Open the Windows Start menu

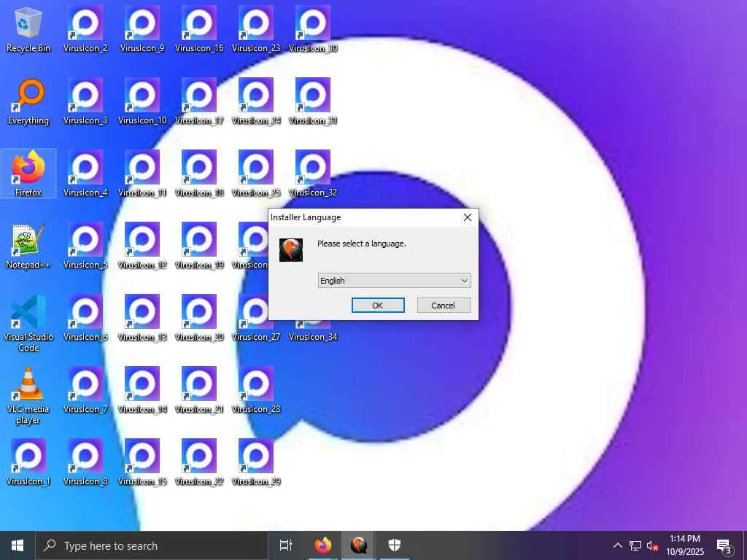pos(18,545)
